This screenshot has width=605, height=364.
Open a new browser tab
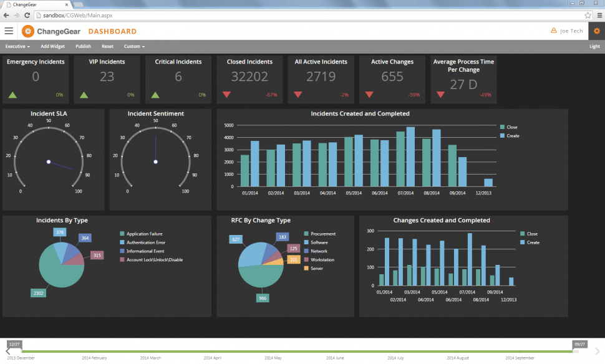click(79, 4)
